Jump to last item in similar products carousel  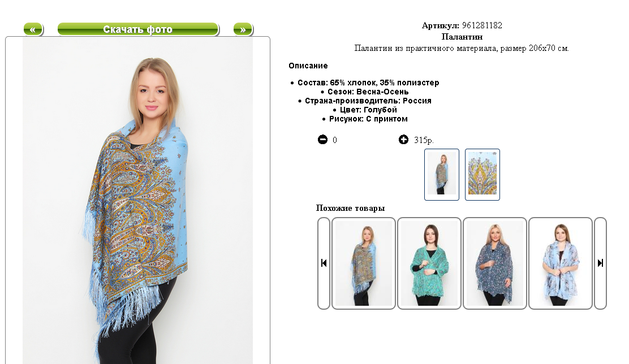600,263
